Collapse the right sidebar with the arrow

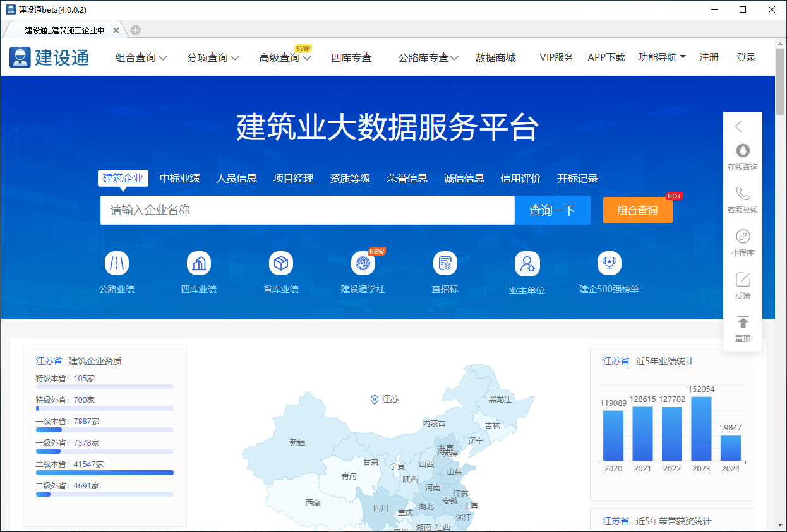[738, 127]
